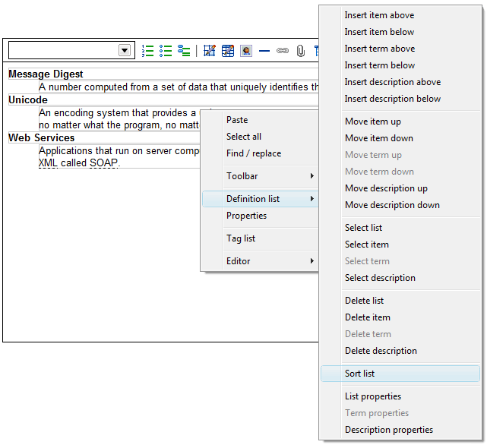Click Find / replace in context menu
487x448 pixels.
tap(253, 153)
